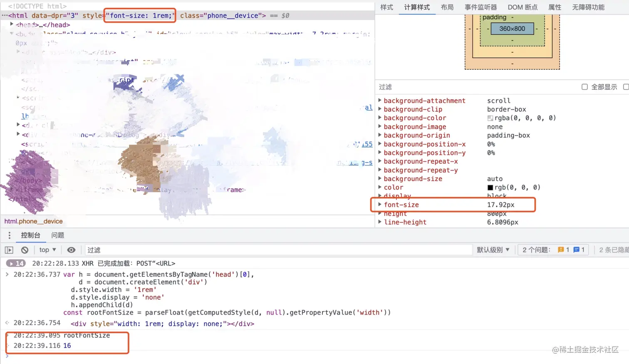This screenshot has width=629, height=364.
Task: Expand the background-position-x property
Action: click(x=380, y=144)
